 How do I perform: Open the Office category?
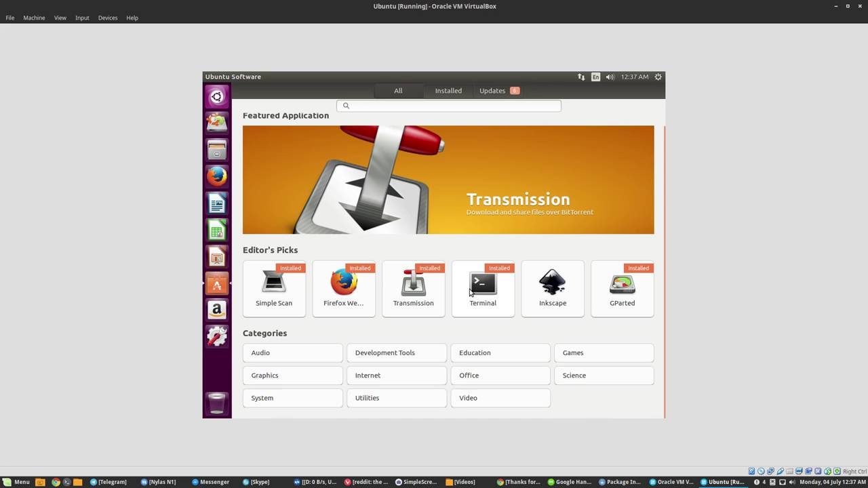[x=500, y=375]
